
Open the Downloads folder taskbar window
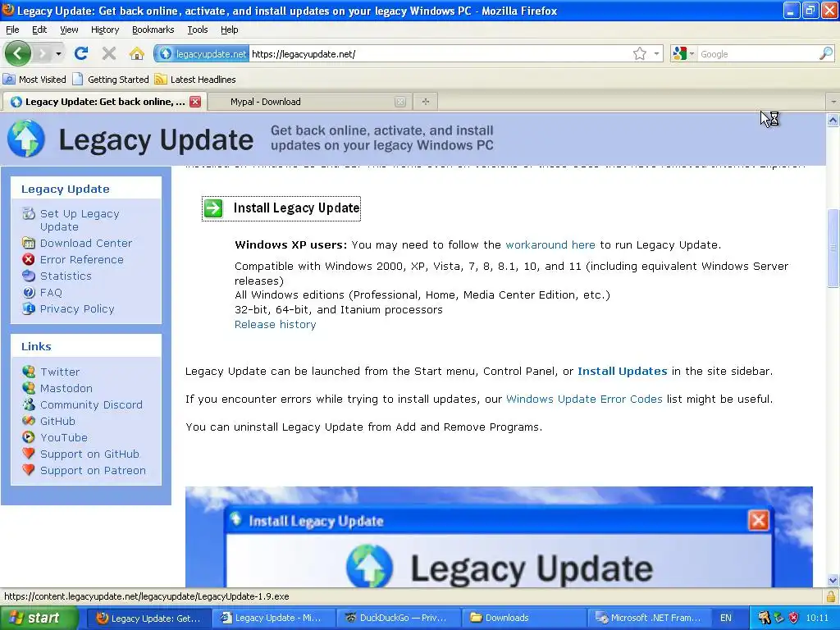pyautogui.click(x=524, y=618)
